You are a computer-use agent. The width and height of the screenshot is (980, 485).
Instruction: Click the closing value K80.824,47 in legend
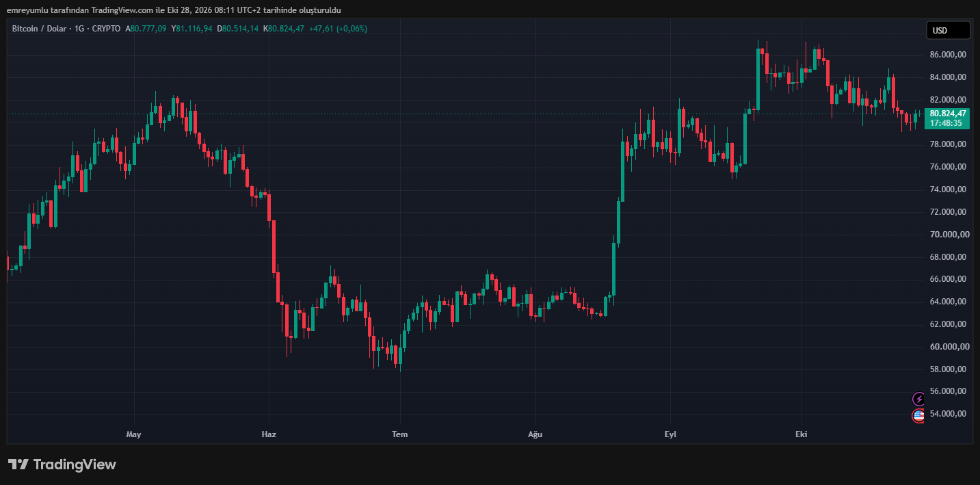[x=284, y=29]
